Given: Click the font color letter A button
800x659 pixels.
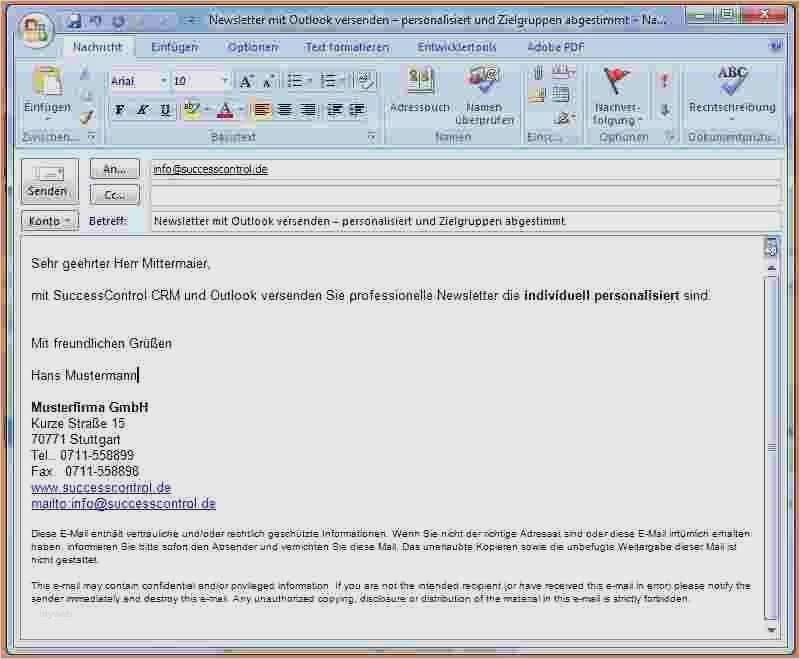Looking at the screenshot, I should pyautogui.click(x=225, y=110).
